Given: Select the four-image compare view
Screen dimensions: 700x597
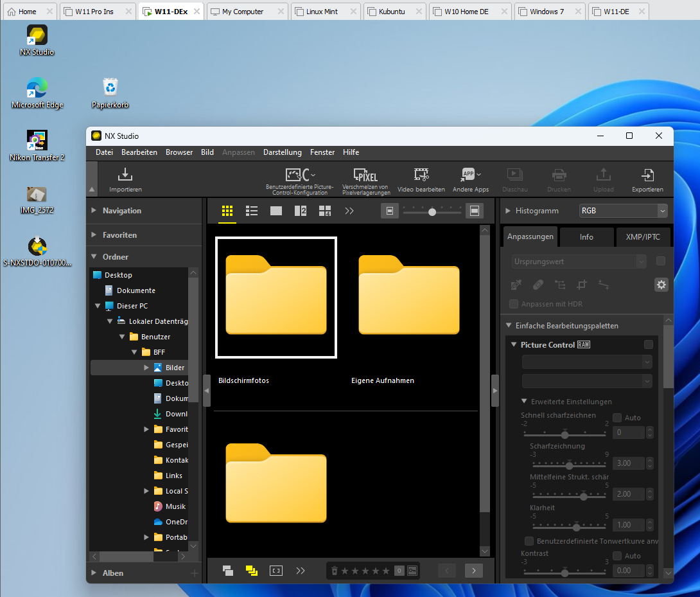Looking at the screenshot, I should 325,211.
